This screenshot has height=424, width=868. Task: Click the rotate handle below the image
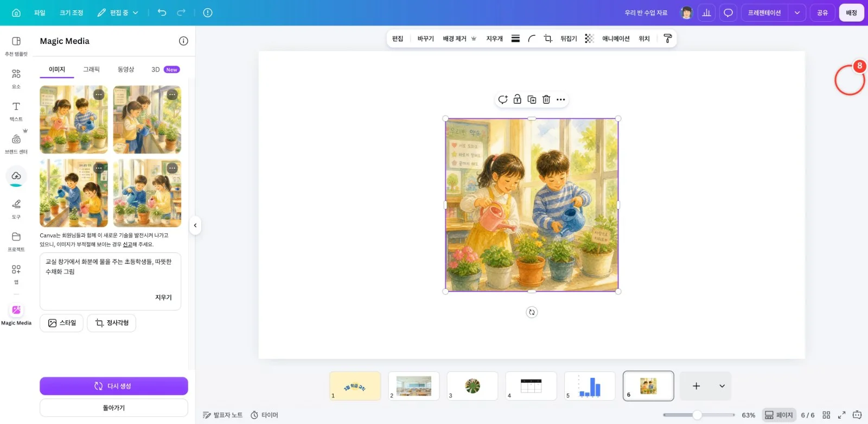tap(532, 312)
